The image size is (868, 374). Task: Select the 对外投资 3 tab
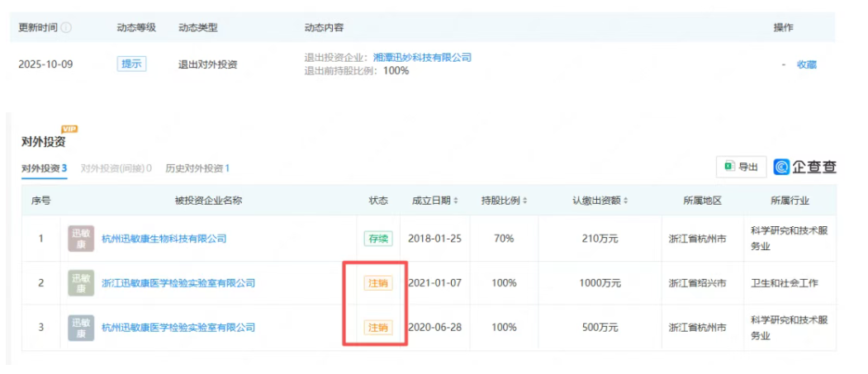pos(44,168)
